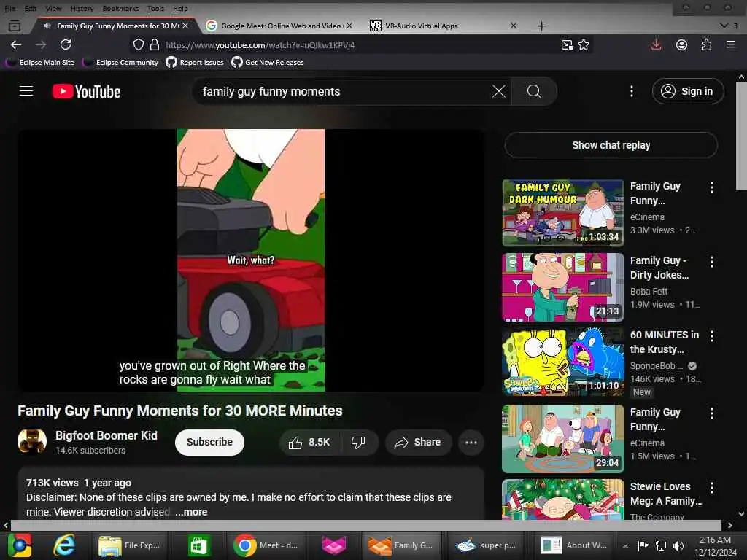747x560 pixels.
Task: Close the VB-Audio Virtual Apps tab
Action: click(x=513, y=26)
